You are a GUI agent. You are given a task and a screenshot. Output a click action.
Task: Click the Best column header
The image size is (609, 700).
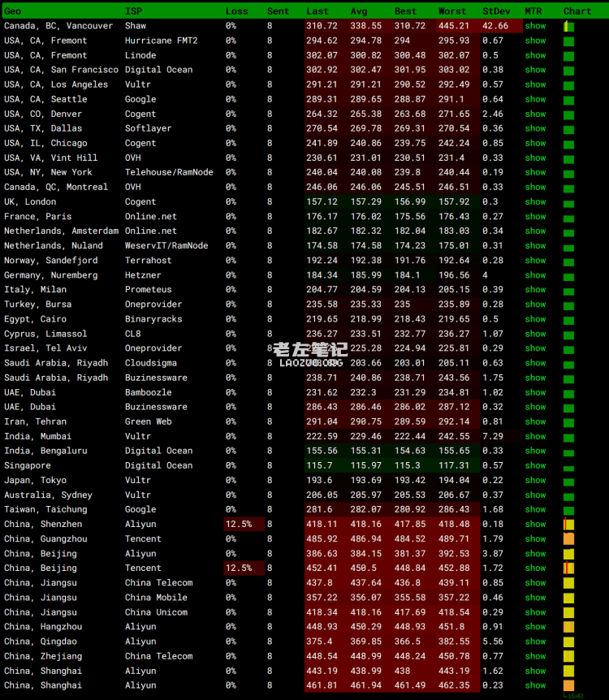tap(405, 11)
